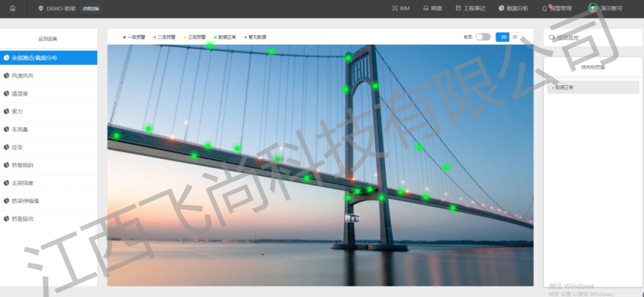This screenshot has width=644, height=297.
Task: Switch view to 2D mode
Action: click(x=503, y=37)
